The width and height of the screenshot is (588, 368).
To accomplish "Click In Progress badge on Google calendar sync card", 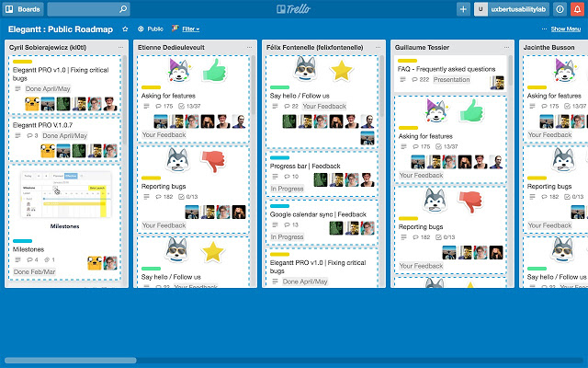I will pyautogui.click(x=287, y=237).
